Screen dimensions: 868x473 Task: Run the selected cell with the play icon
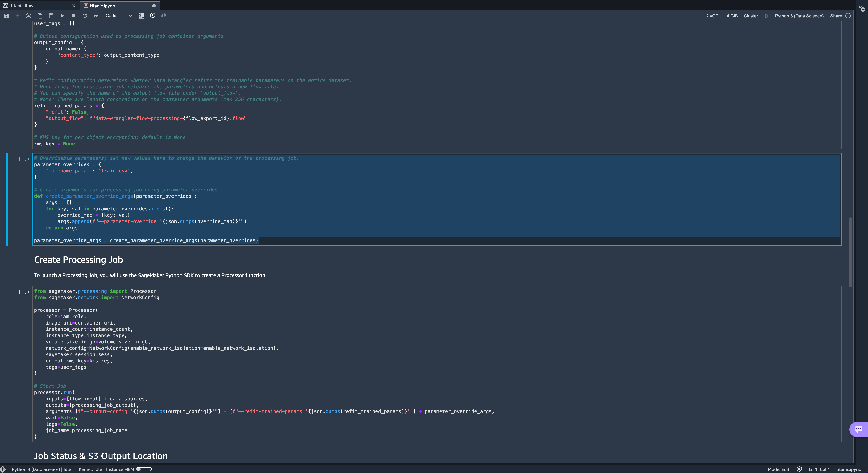(62, 16)
